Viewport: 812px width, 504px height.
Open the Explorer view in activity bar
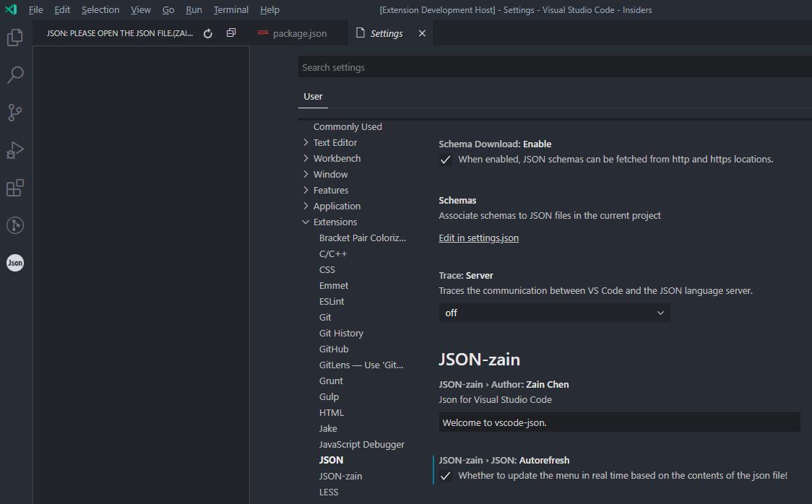coord(15,38)
